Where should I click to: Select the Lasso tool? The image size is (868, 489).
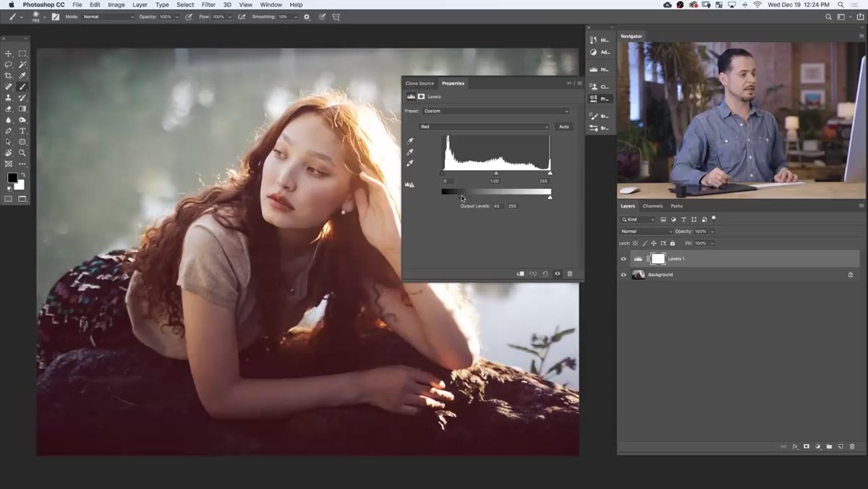9,64
